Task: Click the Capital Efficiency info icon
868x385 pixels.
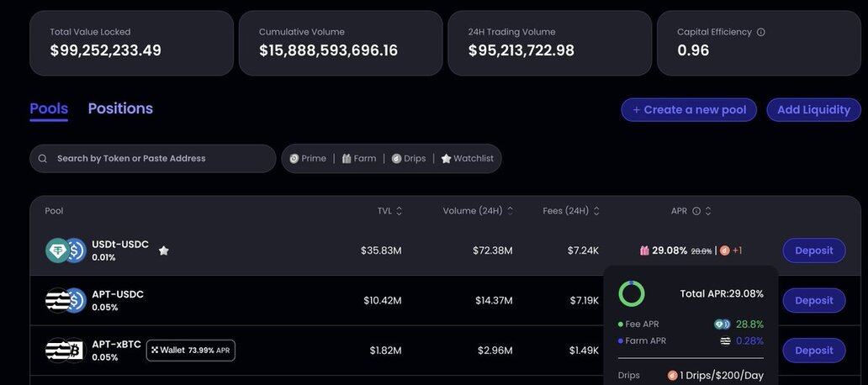Action: [x=761, y=32]
